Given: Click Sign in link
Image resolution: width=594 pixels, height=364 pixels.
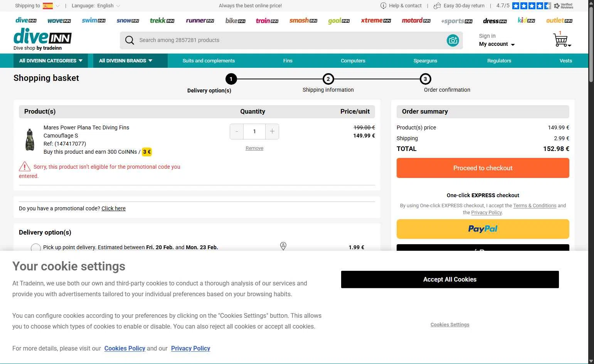Looking at the screenshot, I should pyautogui.click(x=487, y=36).
